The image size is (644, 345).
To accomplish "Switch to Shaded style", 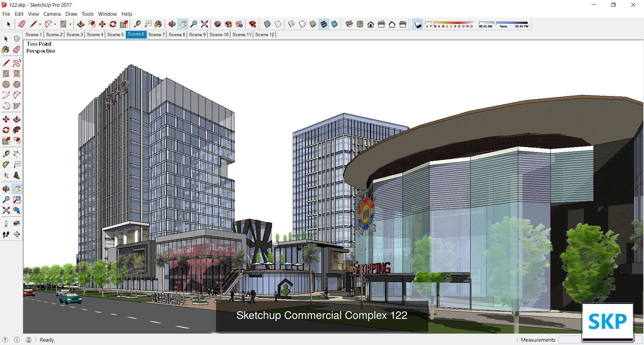I will point(313,24).
